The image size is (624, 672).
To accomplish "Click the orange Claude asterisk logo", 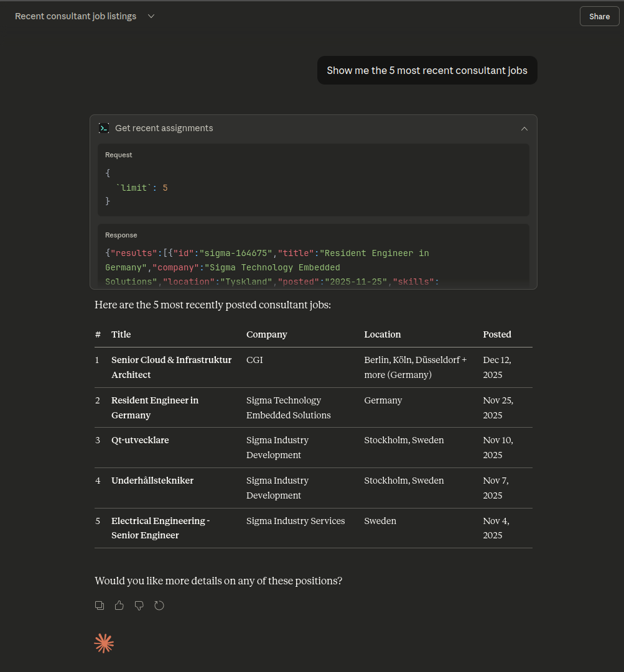I will pyautogui.click(x=104, y=643).
